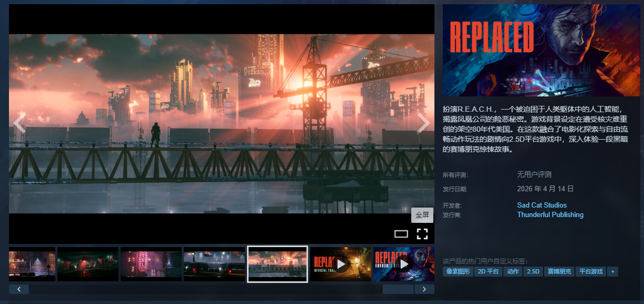Viewport: 644px width, 304px height.
Task: Click the 全屏 tooltip label
Action: tap(422, 215)
